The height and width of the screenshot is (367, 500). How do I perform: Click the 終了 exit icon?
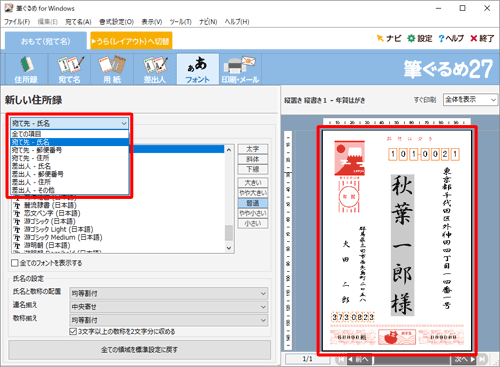(x=482, y=39)
